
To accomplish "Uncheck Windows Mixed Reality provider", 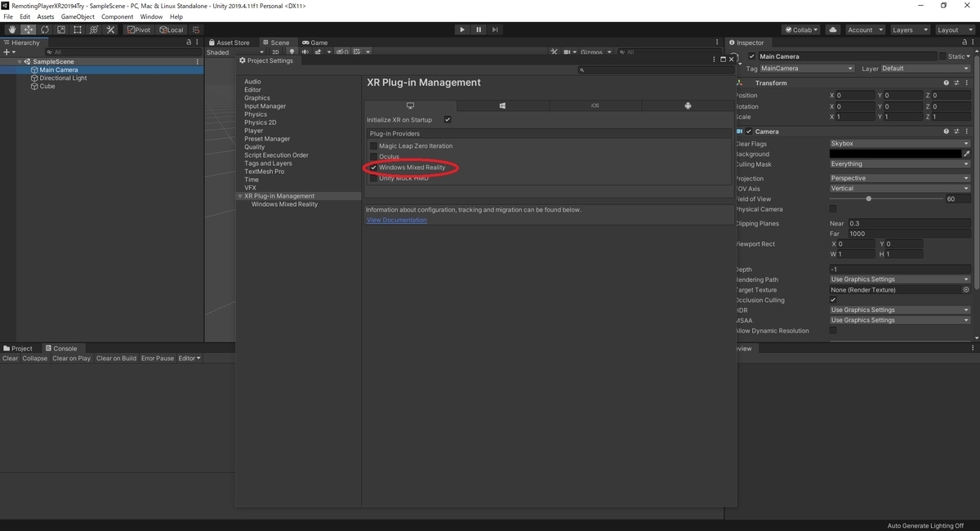I will [x=373, y=167].
